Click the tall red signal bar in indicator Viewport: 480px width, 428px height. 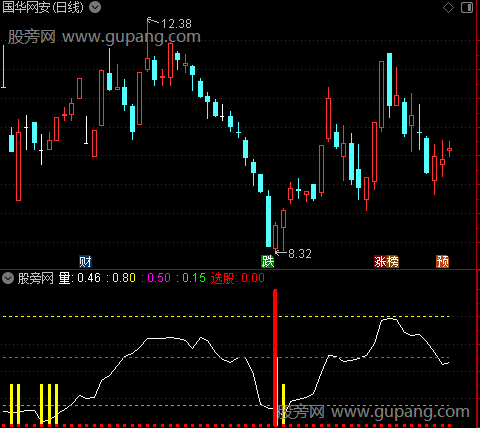(275, 358)
